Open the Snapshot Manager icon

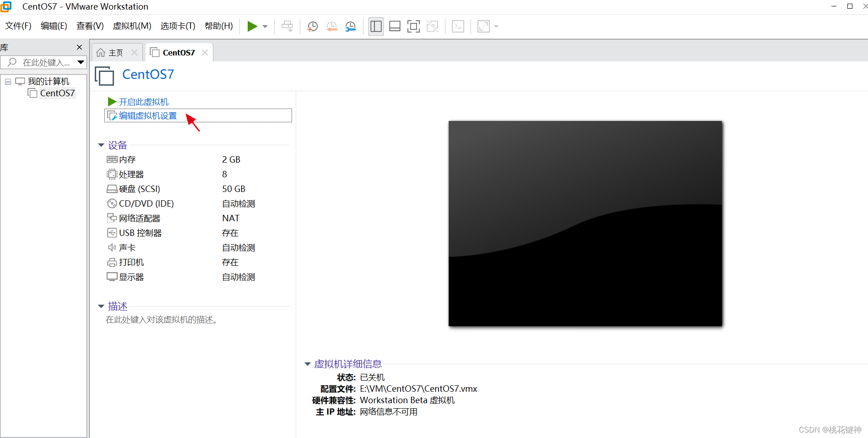pos(351,27)
